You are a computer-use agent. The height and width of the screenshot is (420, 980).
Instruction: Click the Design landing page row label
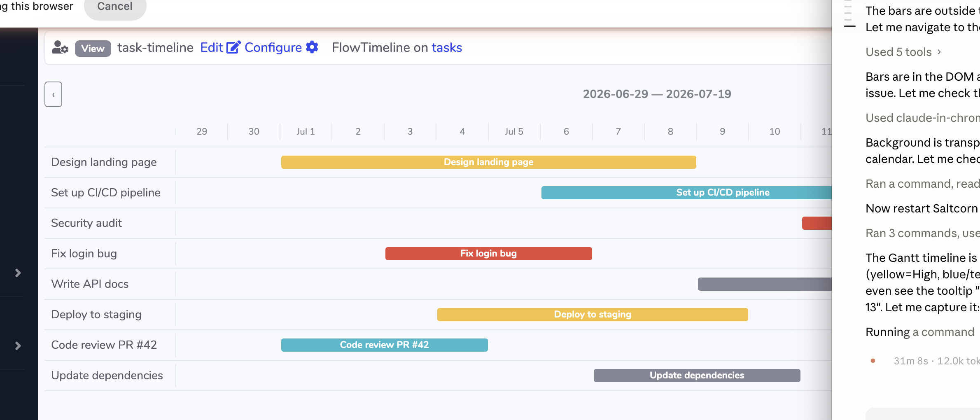[x=104, y=162]
